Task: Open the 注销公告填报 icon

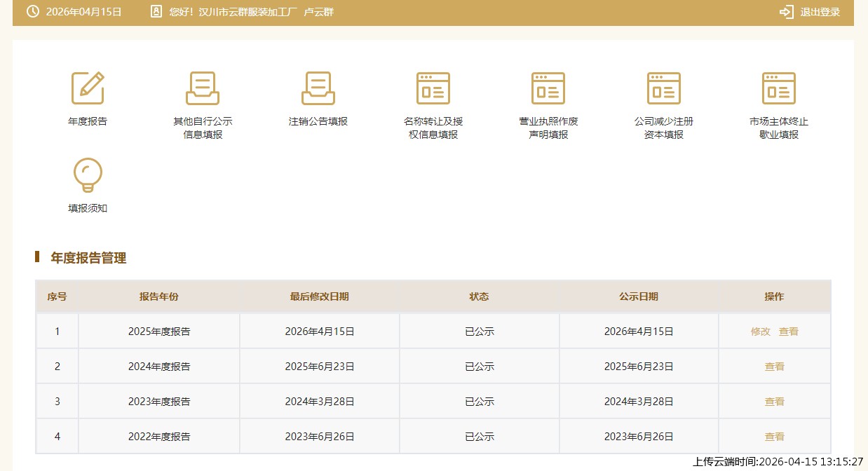Action: (x=318, y=88)
